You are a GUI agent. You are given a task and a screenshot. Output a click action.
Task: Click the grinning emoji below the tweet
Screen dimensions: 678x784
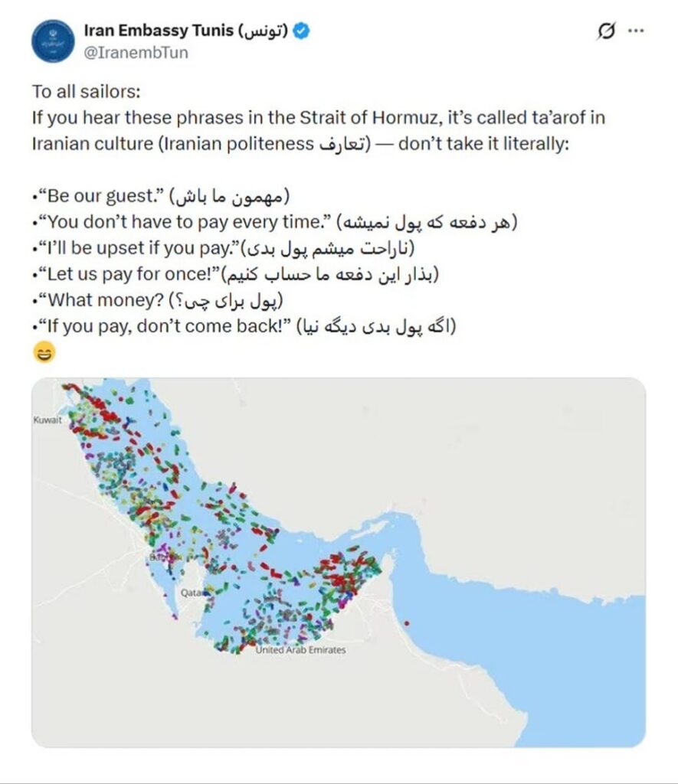coord(45,353)
